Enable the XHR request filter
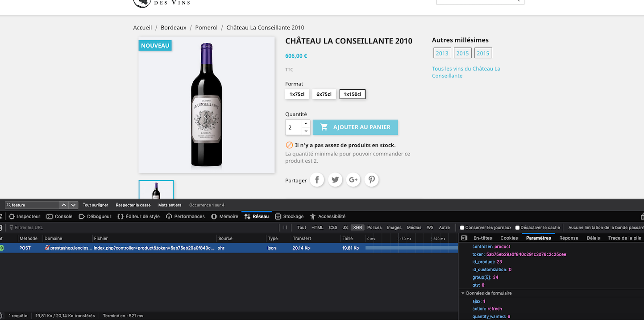Screen dimensions: 644x320 [357, 227]
